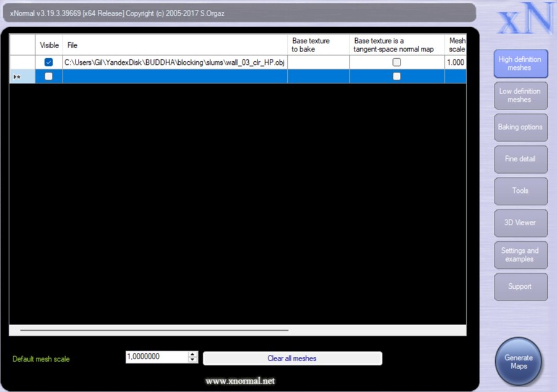The height and width of the screenshot is (392, 557).
Task: Click Base texture to bake cell for wall_03
Action: tap(318, 62)
